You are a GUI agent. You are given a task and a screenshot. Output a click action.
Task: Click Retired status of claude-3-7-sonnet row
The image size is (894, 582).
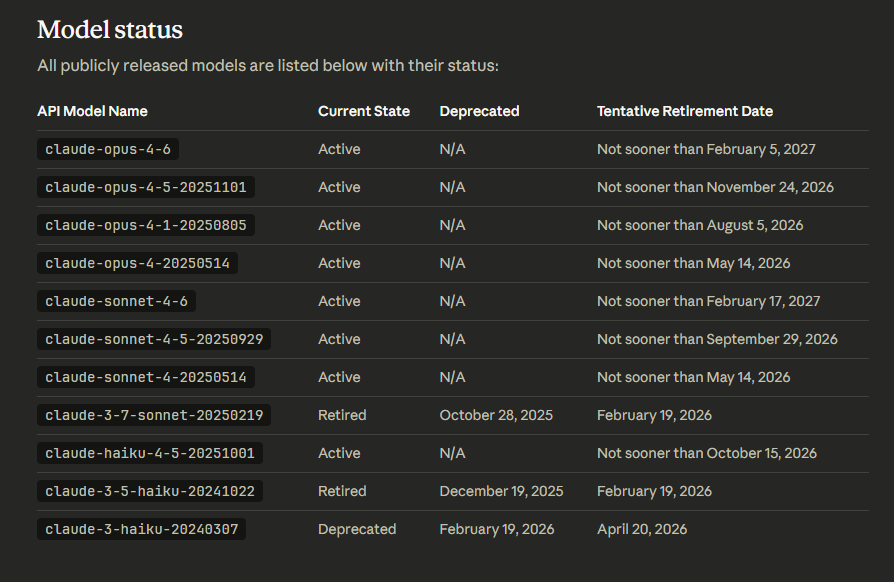tap(342, 415)
